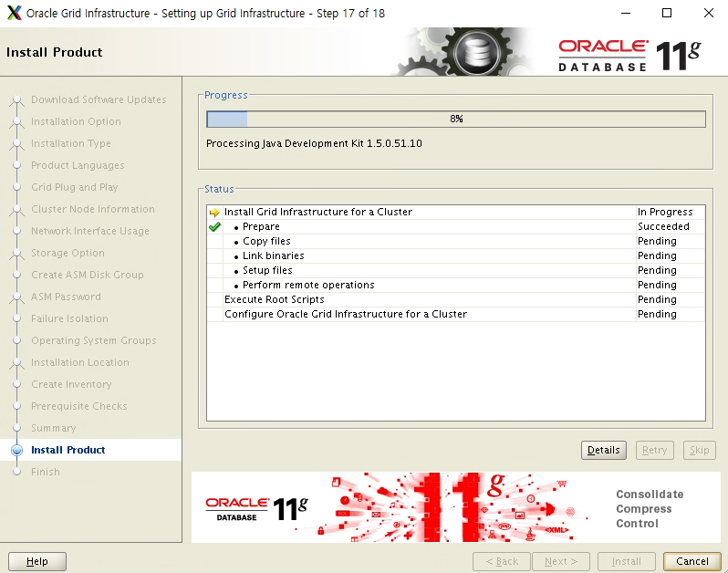Select Installation Type step in sidebar
Image resolution: width=728 pixels, height=573 pixels.
71,143
